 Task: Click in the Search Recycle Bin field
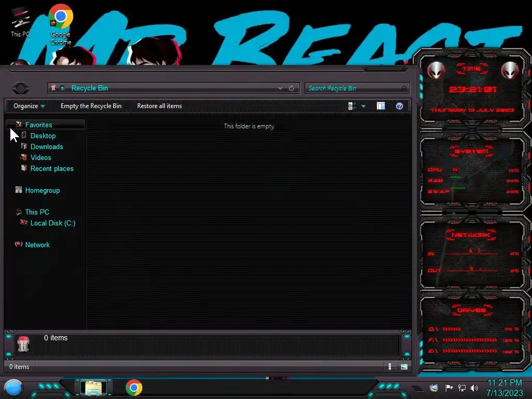click(357, 88)
